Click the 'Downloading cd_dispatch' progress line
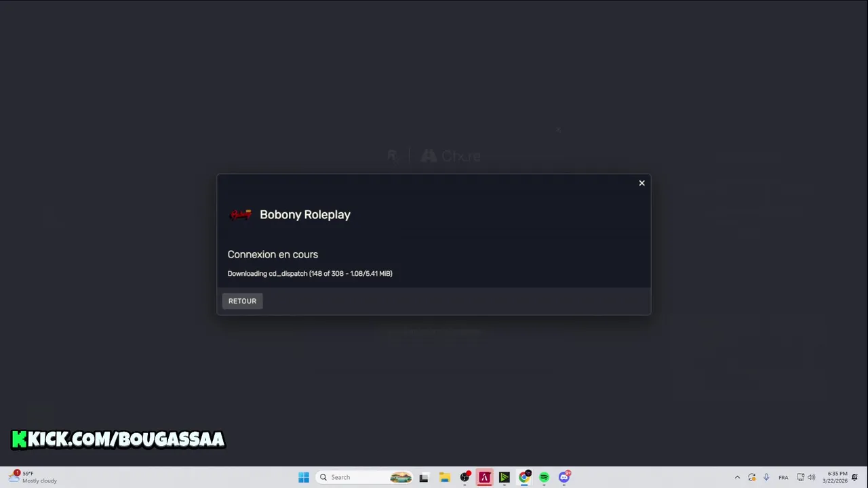868x488 pixels. 310,274
